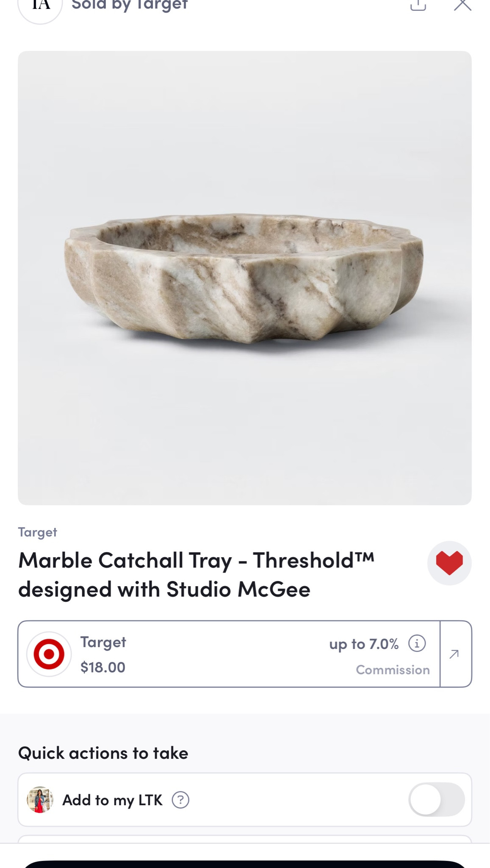Enable the Add to my LTK switch
Image resolution: width=490 pixels, height=868 pixels.
(436, 799)
